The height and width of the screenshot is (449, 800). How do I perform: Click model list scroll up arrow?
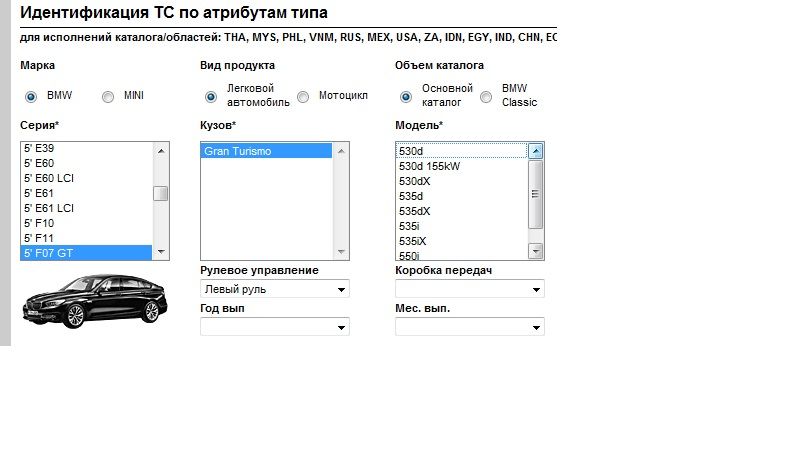pyautogui.click(x=536, y=151)
